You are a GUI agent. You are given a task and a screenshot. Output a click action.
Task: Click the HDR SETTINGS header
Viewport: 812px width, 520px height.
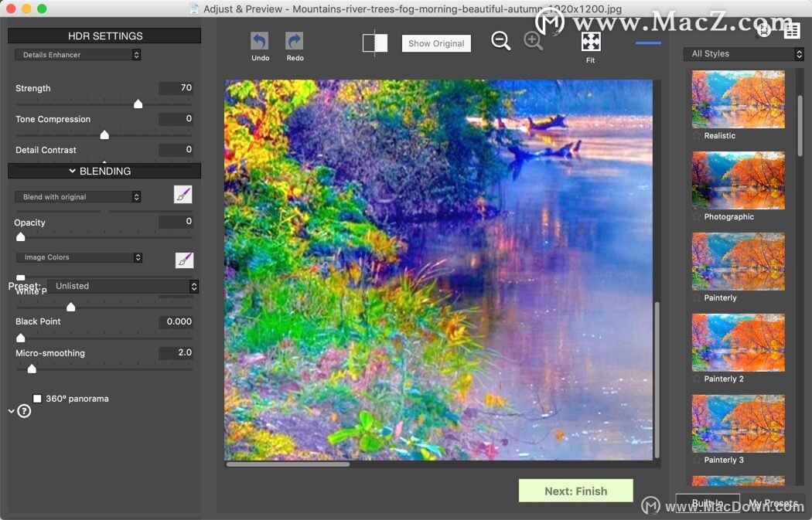(104, 36)
